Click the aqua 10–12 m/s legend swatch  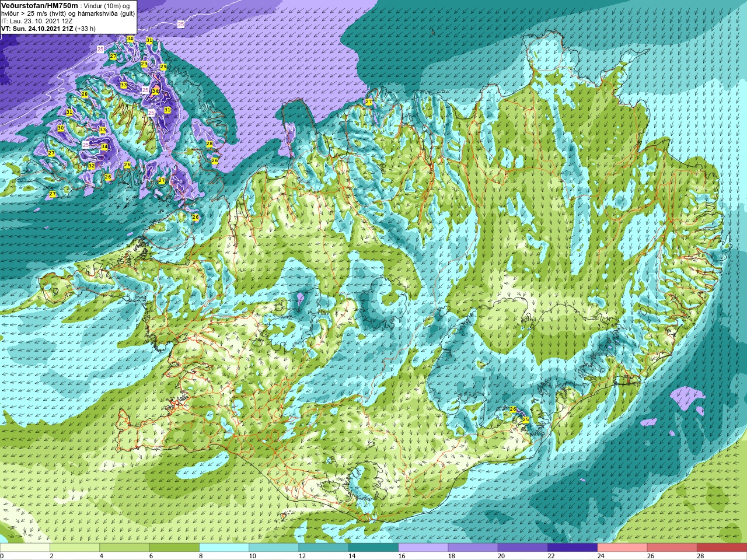click(x=274, y=548)
